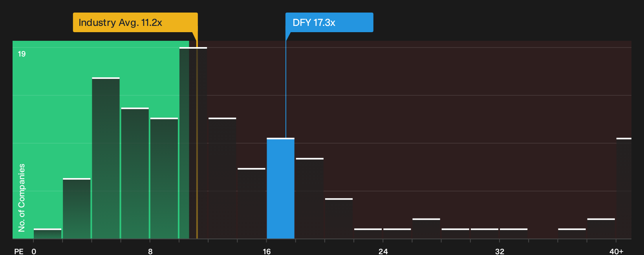644x255 pixels.
Task: Click the bar immediately right of the DFY bar
Action: coord(310,198)
